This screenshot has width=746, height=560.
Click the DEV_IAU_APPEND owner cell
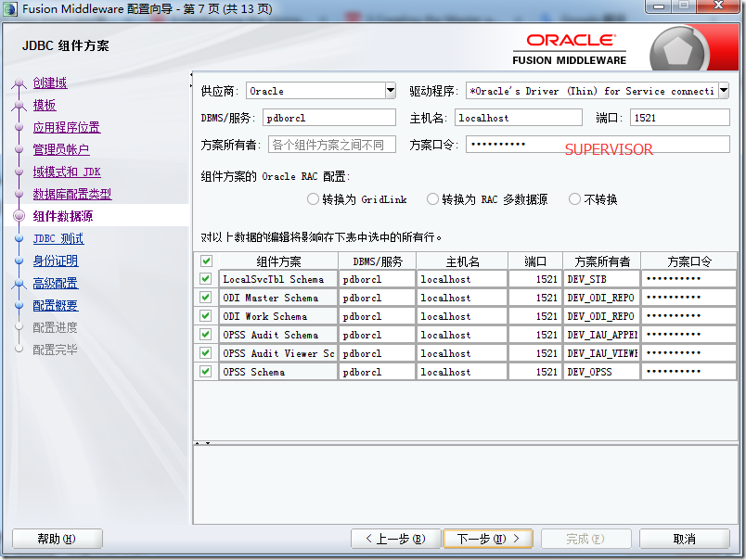coord(602,335)
